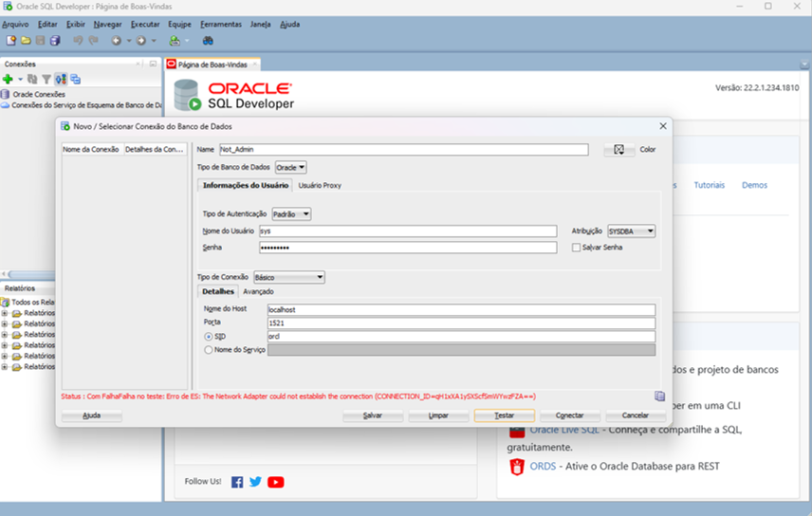812x516 pixels.
Task: Click the Senha password field
Action: click(x=408, y=248)
